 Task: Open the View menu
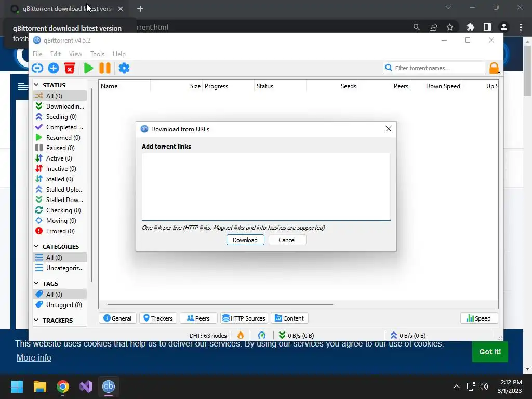click(x=75, y=54)
